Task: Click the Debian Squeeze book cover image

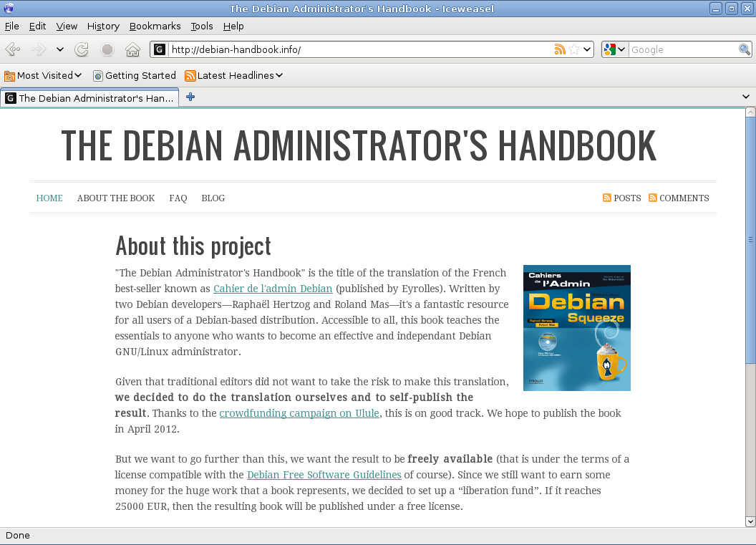Action: [x=576, y=328]
